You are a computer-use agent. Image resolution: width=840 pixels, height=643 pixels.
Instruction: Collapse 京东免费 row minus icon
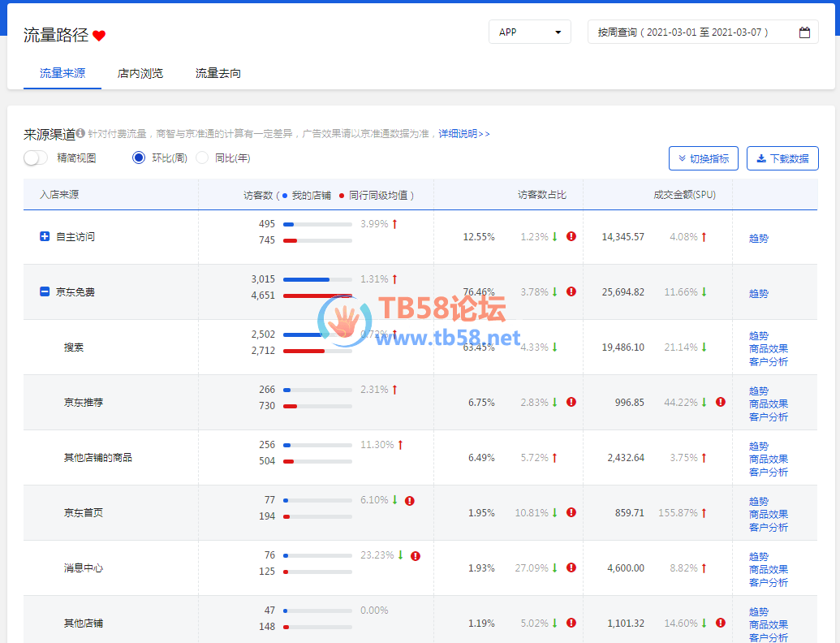pos(45,291)
